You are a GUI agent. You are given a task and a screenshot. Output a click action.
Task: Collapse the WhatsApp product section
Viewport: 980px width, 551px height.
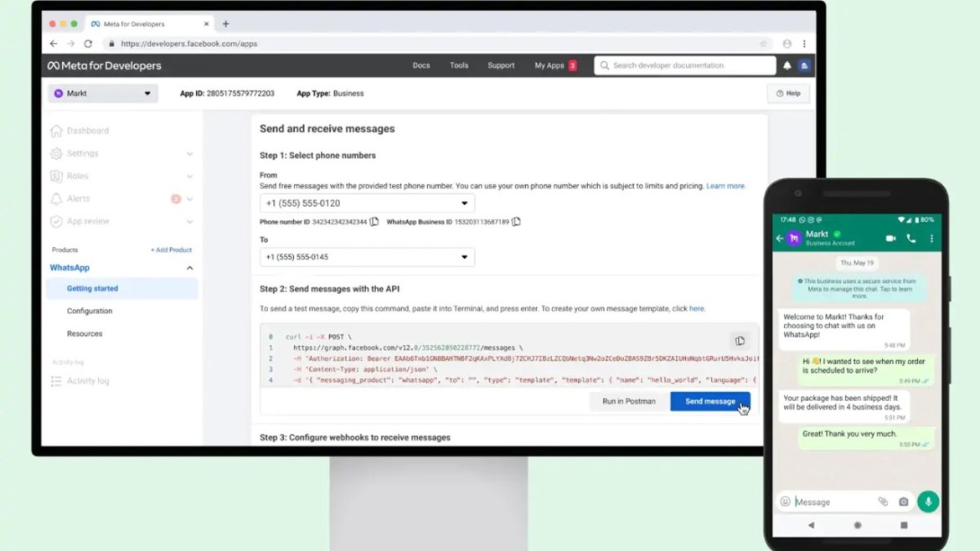(189, 268)
